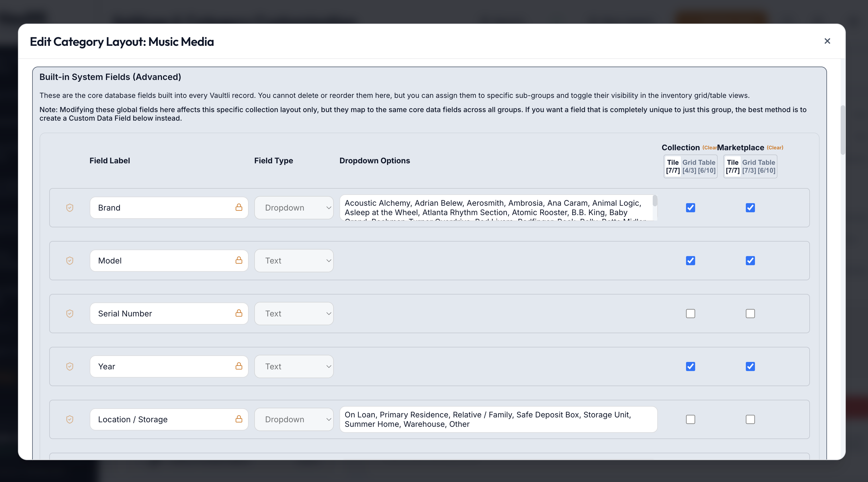This screenshot has height=482, width=868.
Task: Open the Serial Number field type dropdown
Action: [x=294, y=313]
